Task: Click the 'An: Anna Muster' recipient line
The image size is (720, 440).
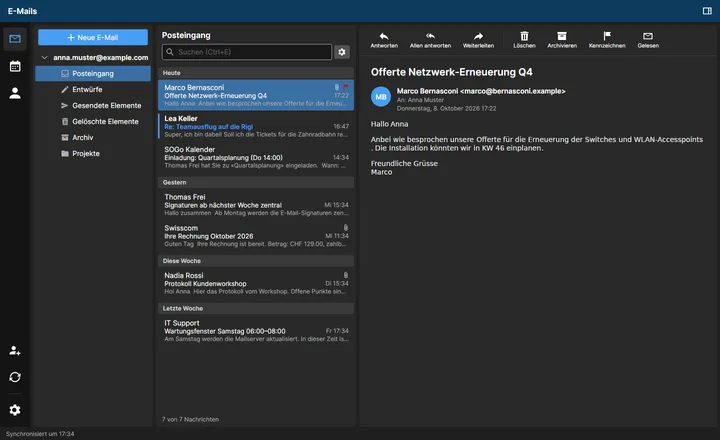Action: (420, 100)
